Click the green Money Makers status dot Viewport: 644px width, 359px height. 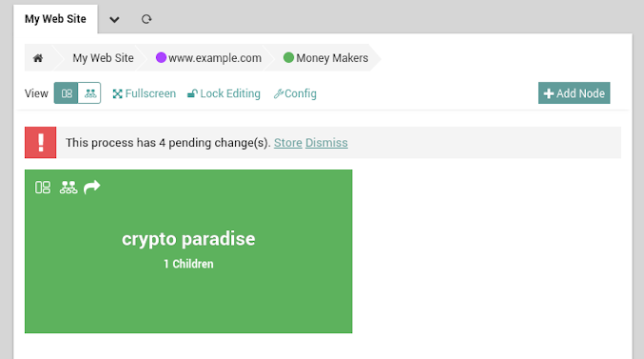coord(288,57)
